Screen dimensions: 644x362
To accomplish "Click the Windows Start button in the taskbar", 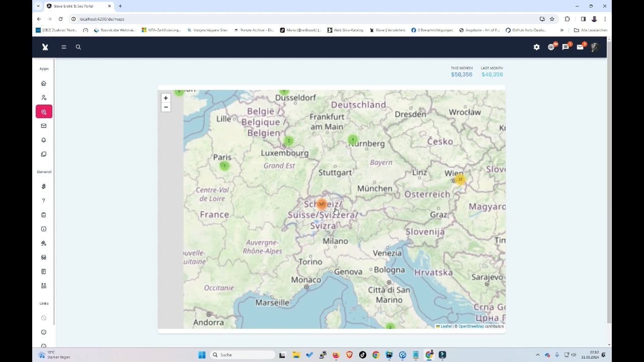I will click(202, 355).
